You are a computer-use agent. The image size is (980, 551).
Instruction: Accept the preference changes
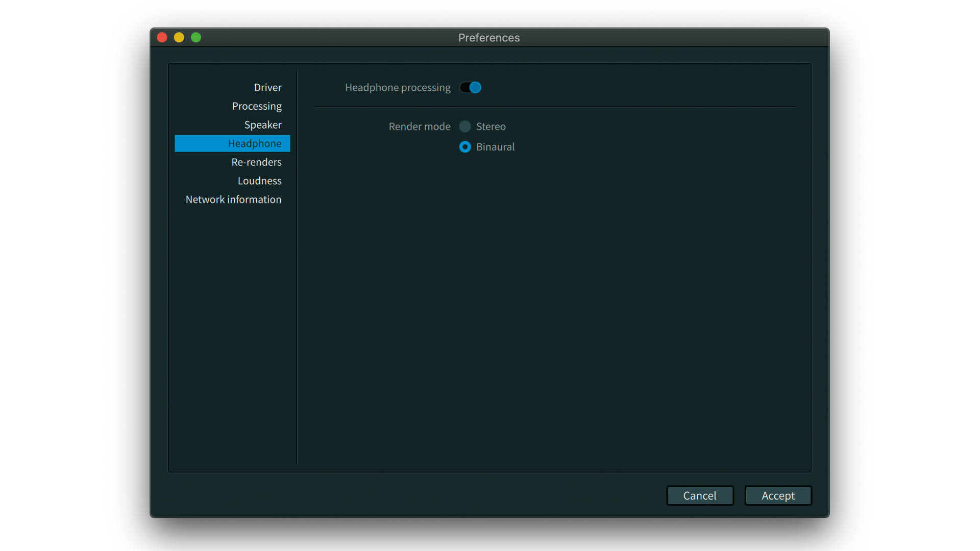point(778,495)
